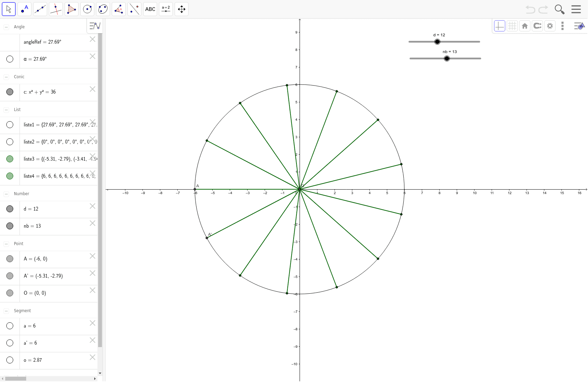The width and height of the screenshot is (588, 382).
Task: Select the Point tool
Action: (x=24, y=9)
